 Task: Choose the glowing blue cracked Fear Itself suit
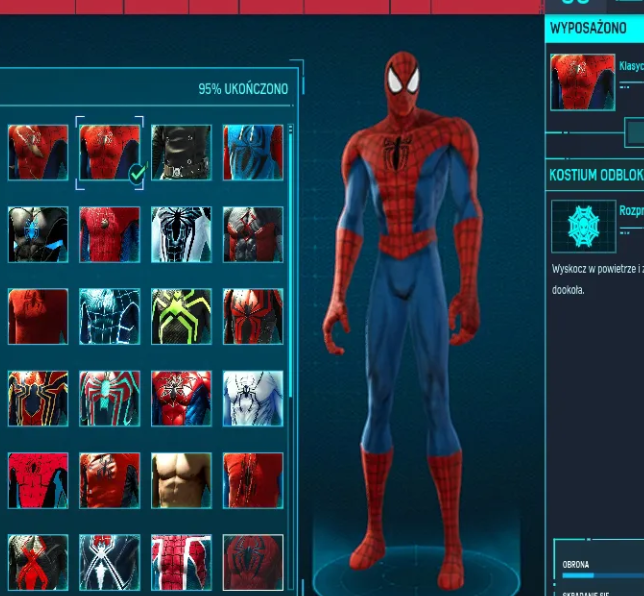(110, 316)
